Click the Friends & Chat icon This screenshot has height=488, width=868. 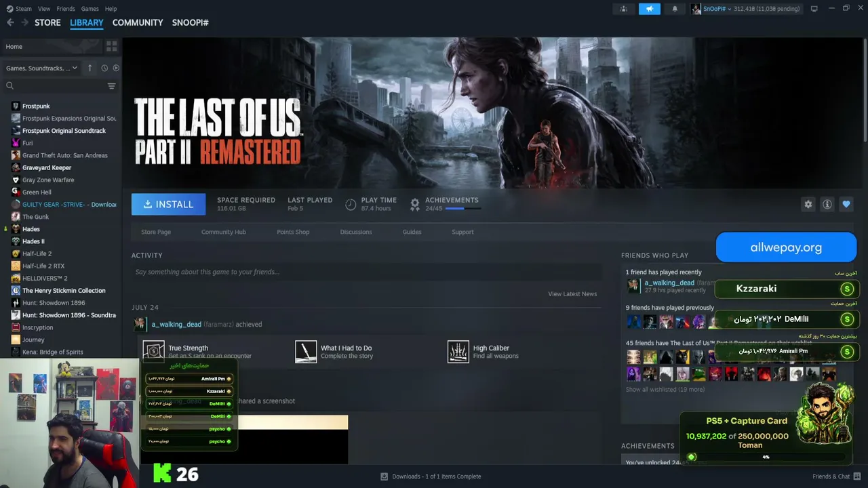[x=856, y=476]
